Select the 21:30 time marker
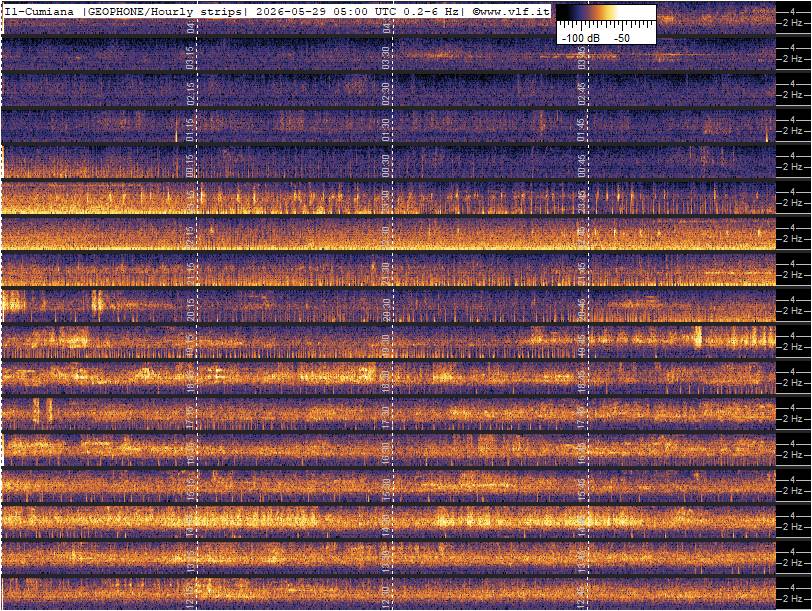 coord(386,273)
